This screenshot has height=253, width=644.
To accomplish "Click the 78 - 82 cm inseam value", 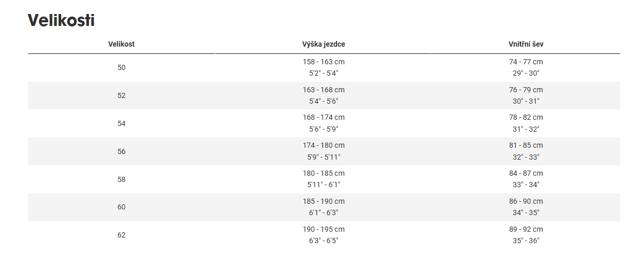I will (526, 118).
